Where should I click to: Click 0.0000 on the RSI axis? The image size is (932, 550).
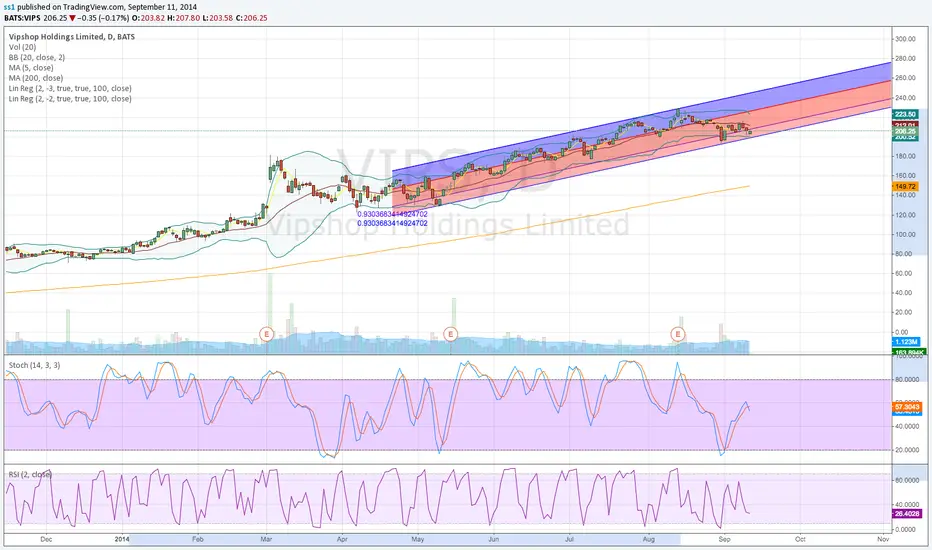click(906, 530)
